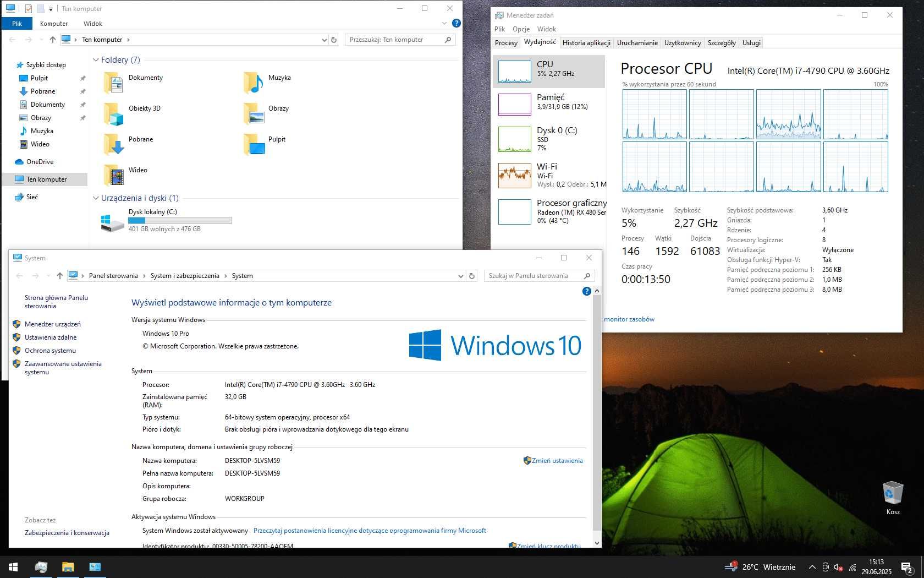
Task: Open help in the System window
Action: (x=586, y=291)
